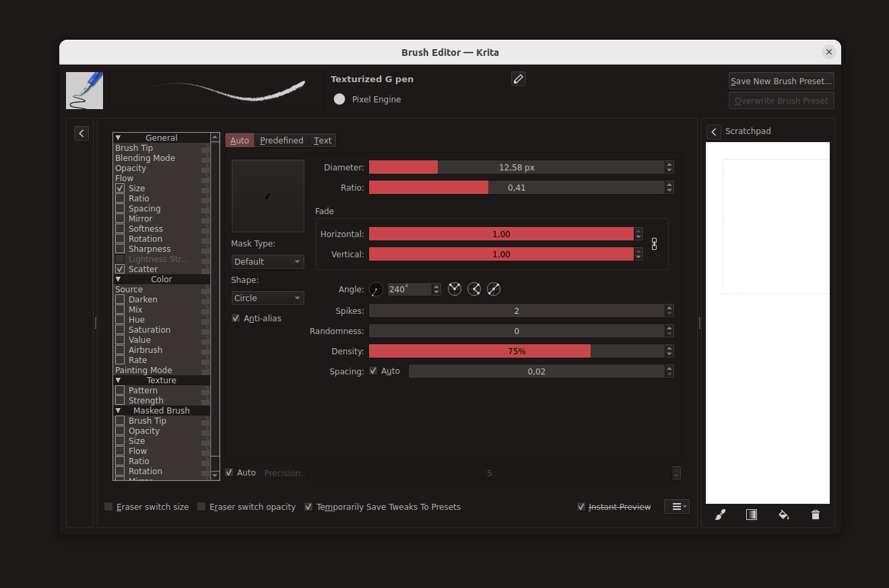Click the Texturized G pen preset thumbnail
Image resolution: width=889 pixels, height=588 pixels.
(85, 90)
